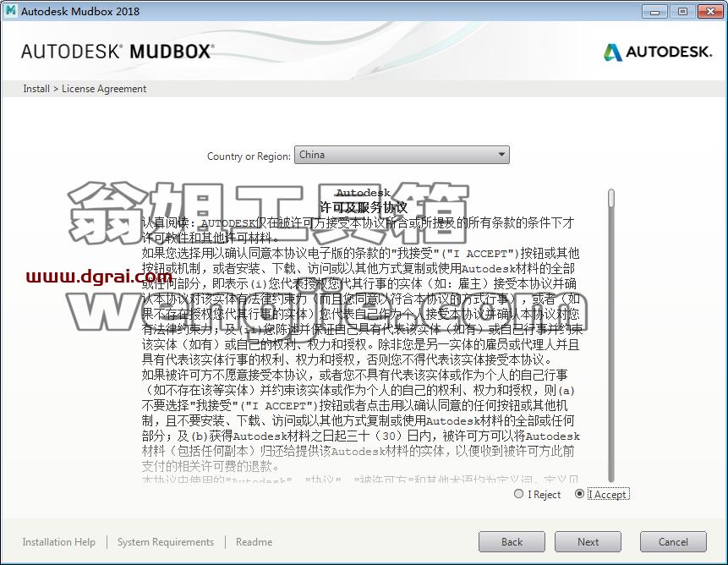Click the '许可及服务协议' heading
This screenshot has width=728, height=565.
pos(363,207)
